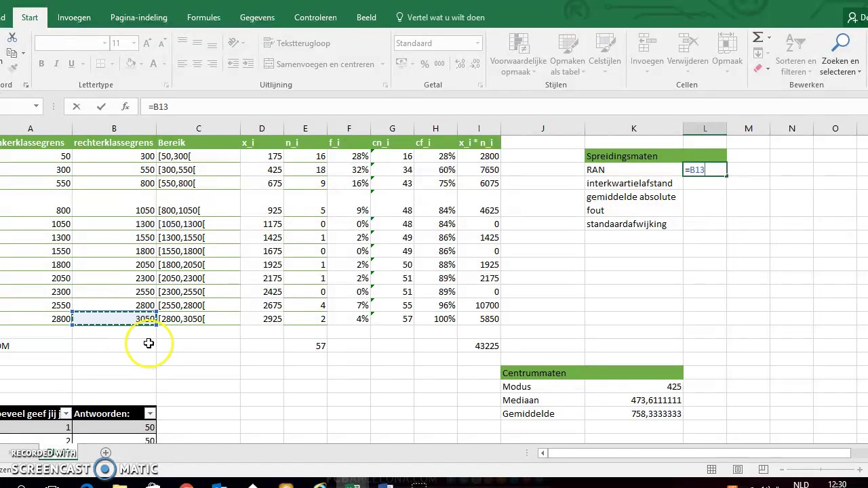Increase font size with large A icon
Screen dimensions: 868x488
coord(148,43)
